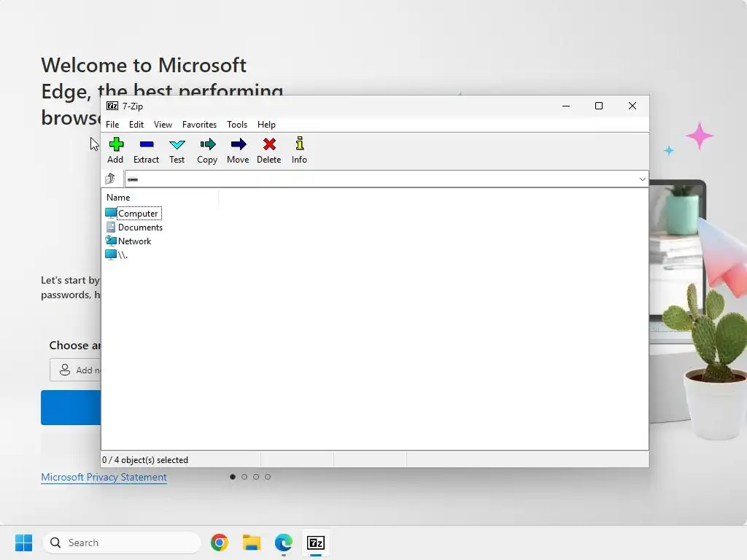Open the View menu

coord(163,124)
